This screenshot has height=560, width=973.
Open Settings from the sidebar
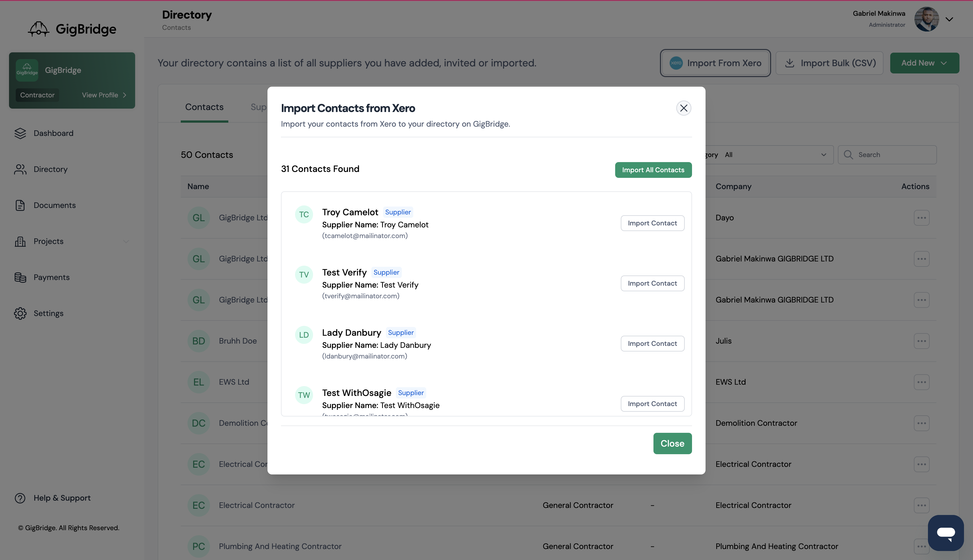(48, 313)
